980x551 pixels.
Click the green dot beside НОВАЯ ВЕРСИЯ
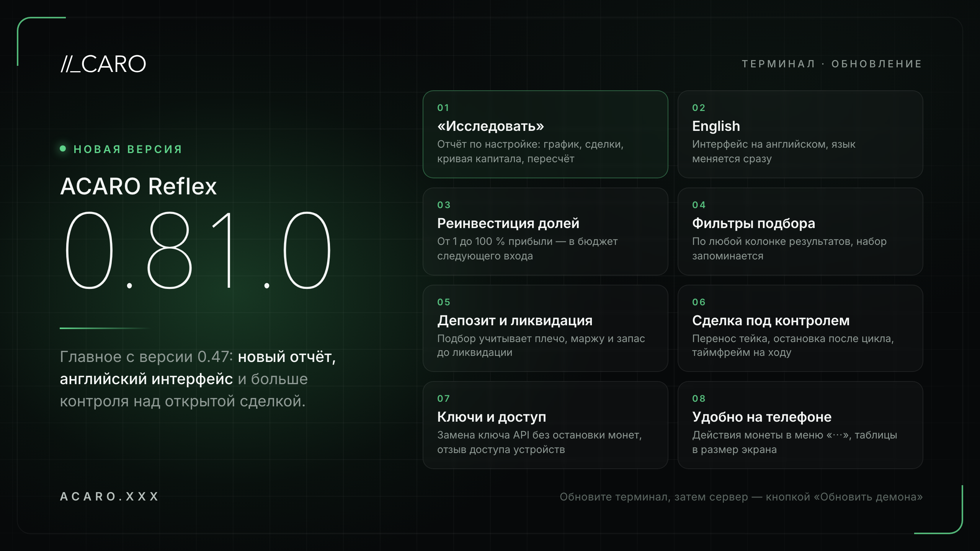pos(63,148)
